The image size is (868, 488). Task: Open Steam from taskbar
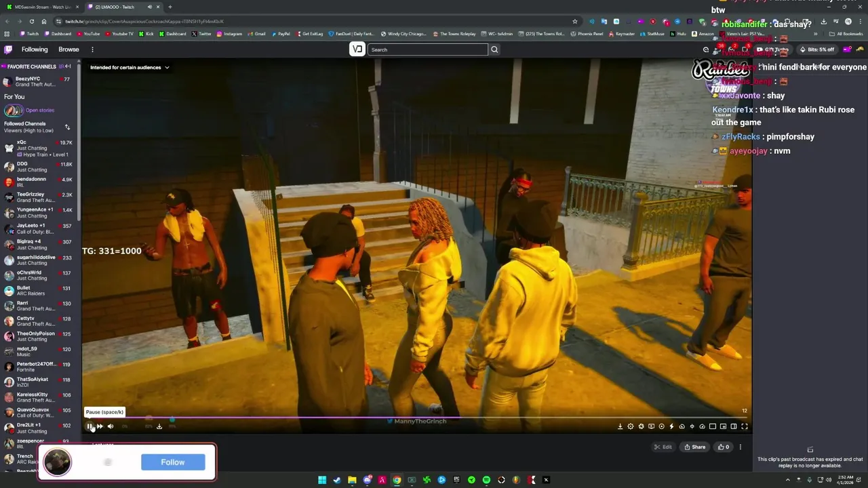coord(337,480)
